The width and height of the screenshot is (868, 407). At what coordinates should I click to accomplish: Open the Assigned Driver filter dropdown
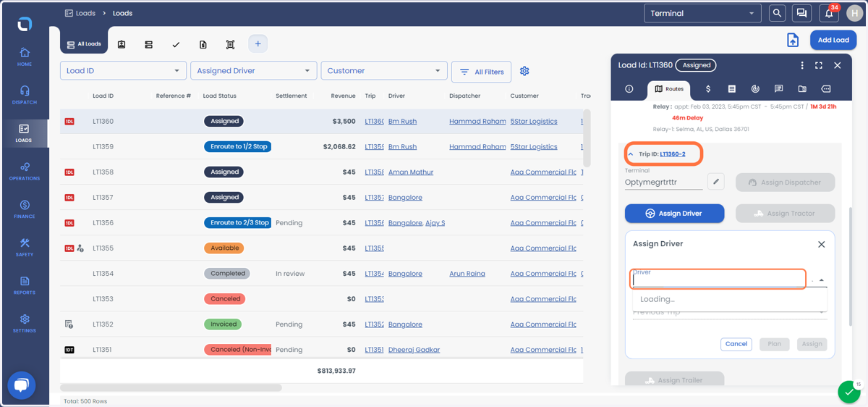click(x=253, y=71)
